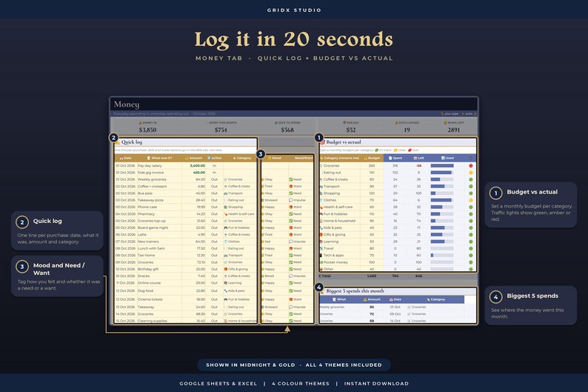Click the green Need checkmark in Weekly groceries row

(x=290, y=179)
